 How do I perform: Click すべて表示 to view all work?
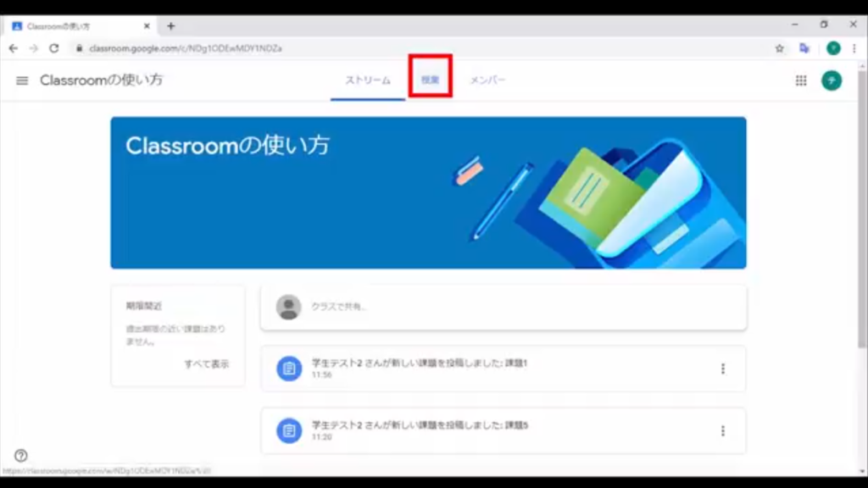click(207, 364)
